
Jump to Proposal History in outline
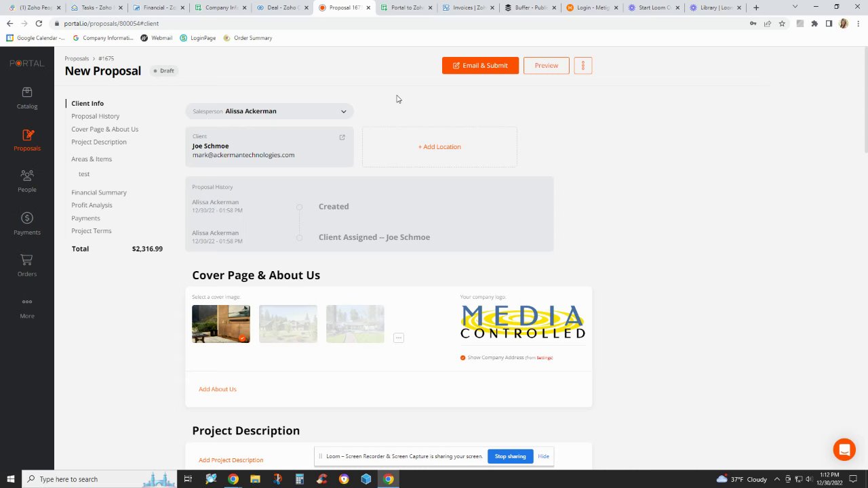click(x=95, y=116)
